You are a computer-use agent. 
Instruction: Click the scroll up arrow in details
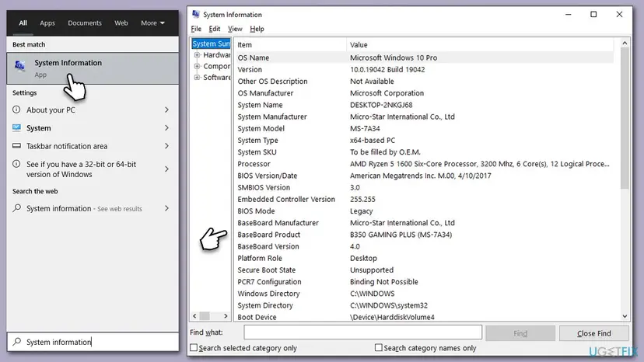click(625, 43)
